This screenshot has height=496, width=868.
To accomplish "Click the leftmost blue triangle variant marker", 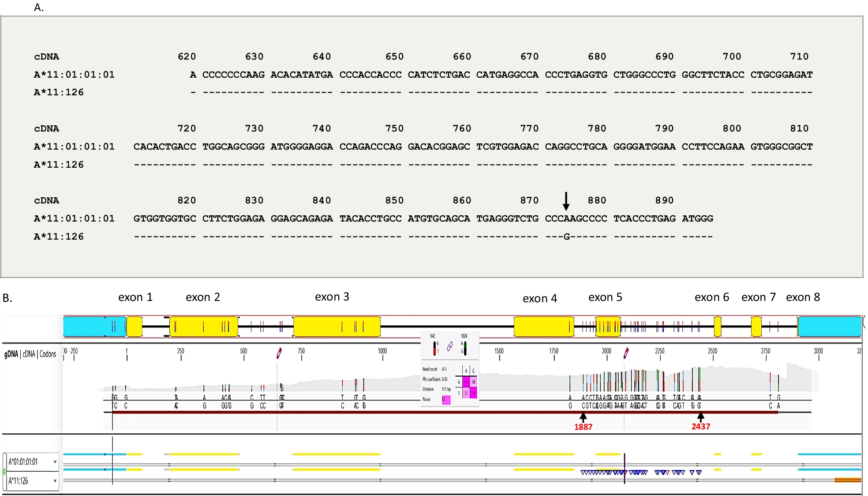I will click(583, 473).
